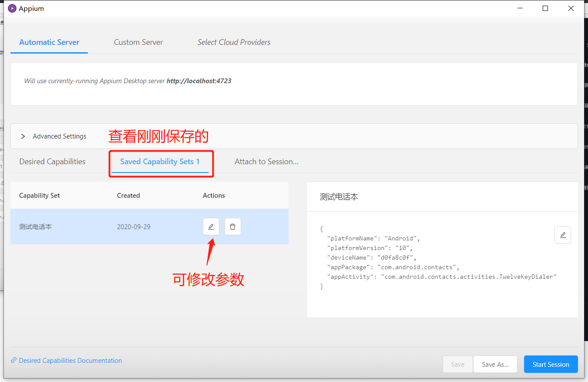Click the appActivity TwelveKeyDialer JSON line

(x=442, y=277)
